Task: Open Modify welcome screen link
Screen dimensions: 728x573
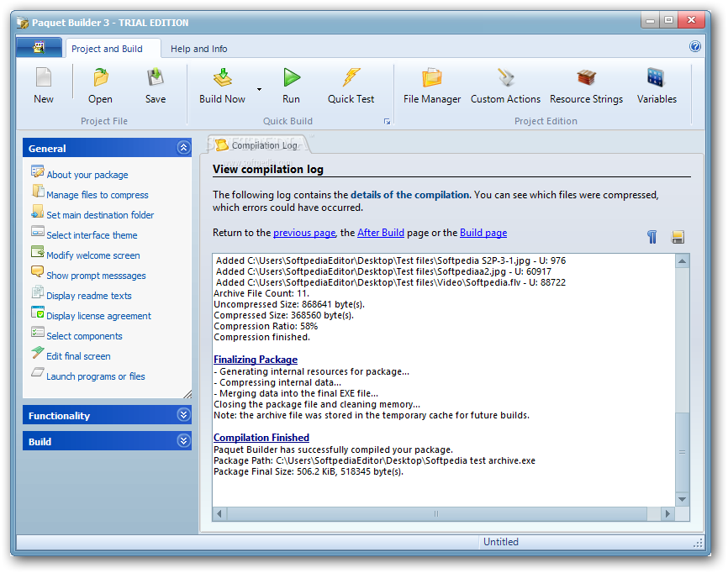Action: (x=92, y=255)
